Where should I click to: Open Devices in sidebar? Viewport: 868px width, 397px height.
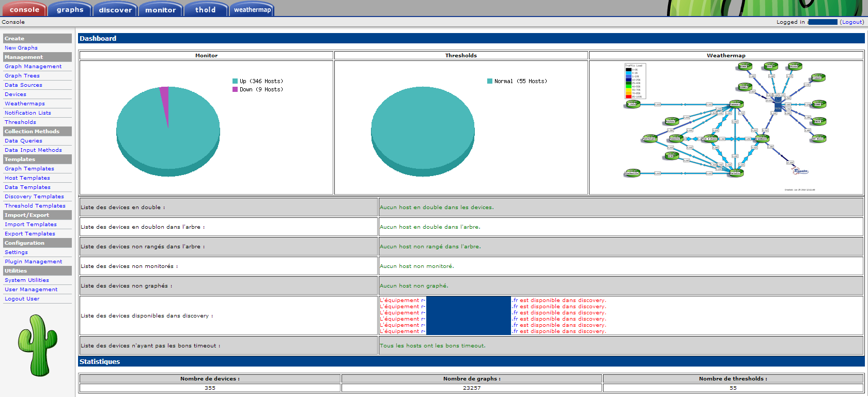(16, 94)
